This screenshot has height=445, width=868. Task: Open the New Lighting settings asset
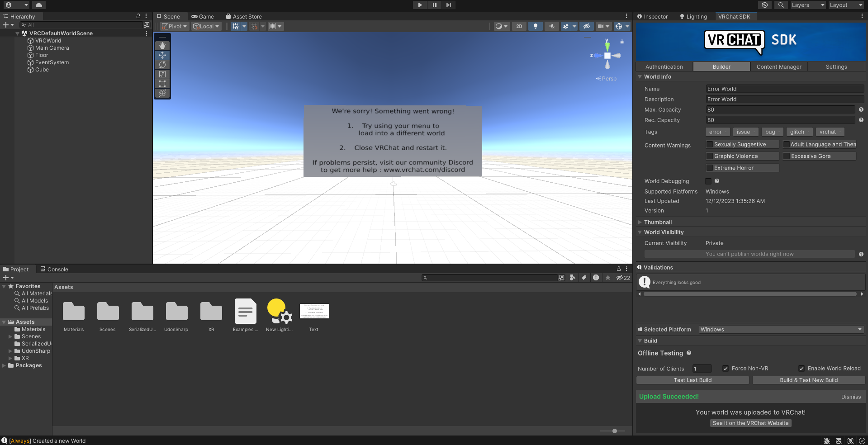279,312
